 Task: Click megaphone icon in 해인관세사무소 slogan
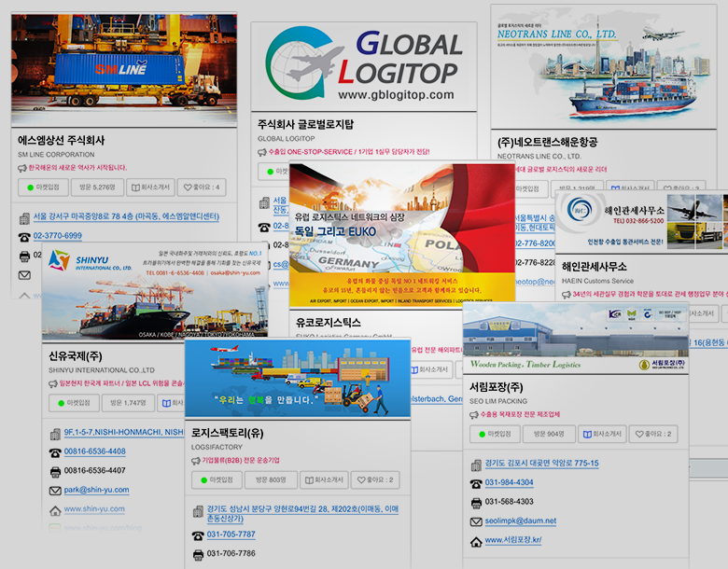click(x=567, y=295)
